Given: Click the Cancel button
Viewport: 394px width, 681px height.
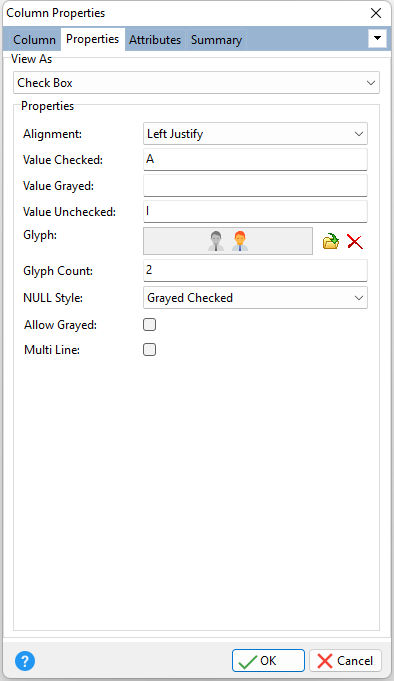Looking at the screenshot, I should [345, 661].
